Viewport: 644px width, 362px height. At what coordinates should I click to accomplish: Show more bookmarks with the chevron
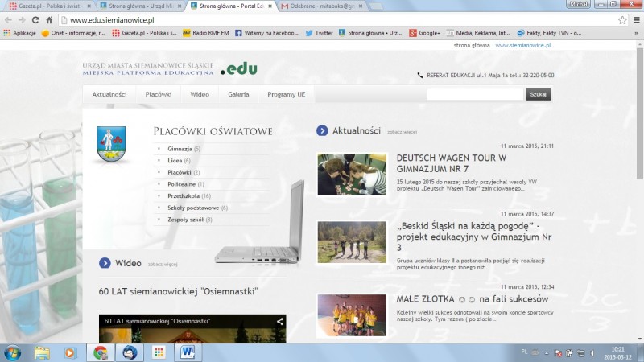[637, 33]
